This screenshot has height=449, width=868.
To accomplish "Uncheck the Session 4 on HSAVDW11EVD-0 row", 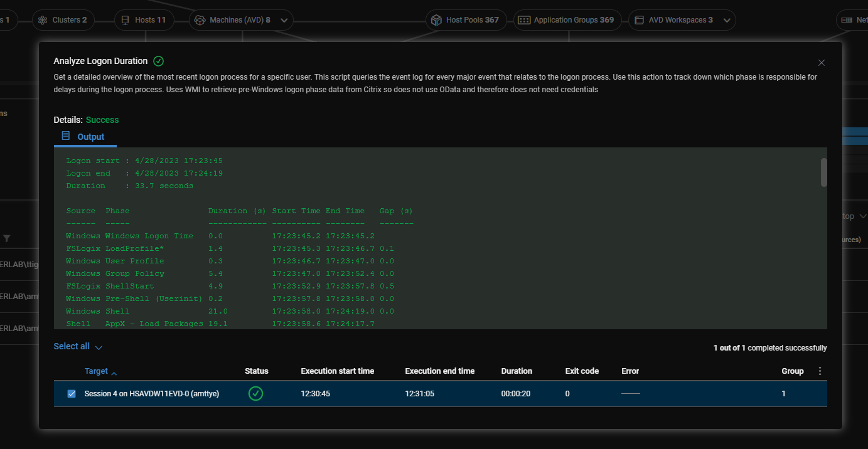I will (71, 393).
